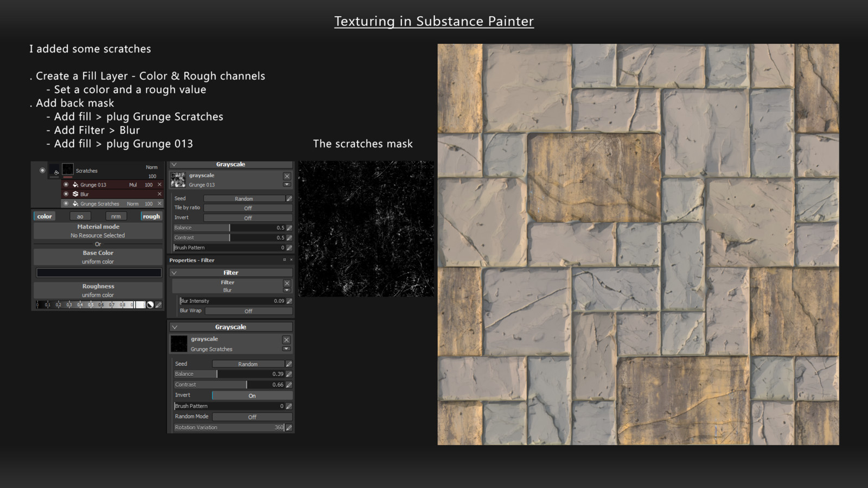Edit the Seed value for Grunge 013

pyautogui.click(x=289, y=198)
